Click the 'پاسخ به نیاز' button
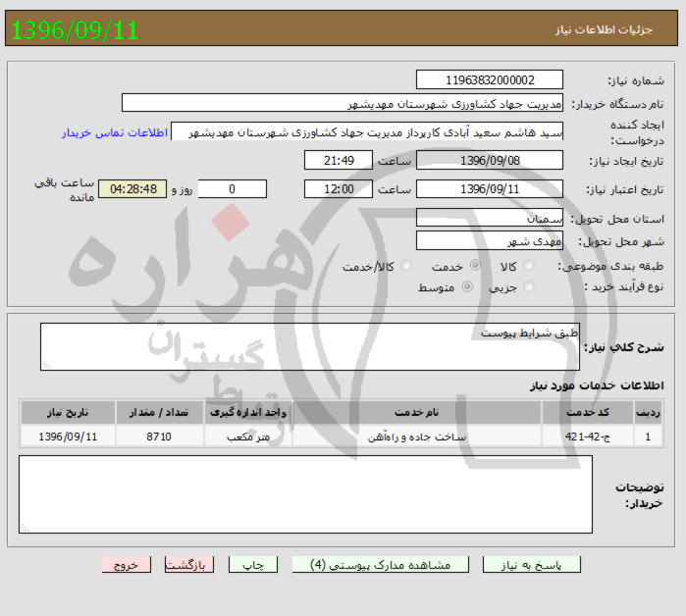686x616 pixels. 531,564
